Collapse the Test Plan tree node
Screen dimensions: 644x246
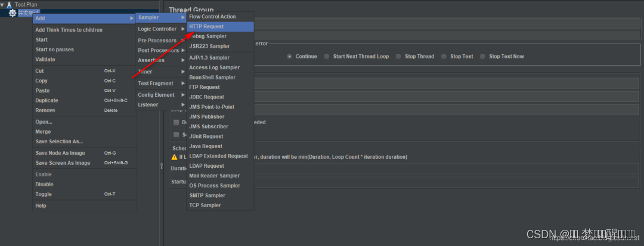[x=2, y=5]
